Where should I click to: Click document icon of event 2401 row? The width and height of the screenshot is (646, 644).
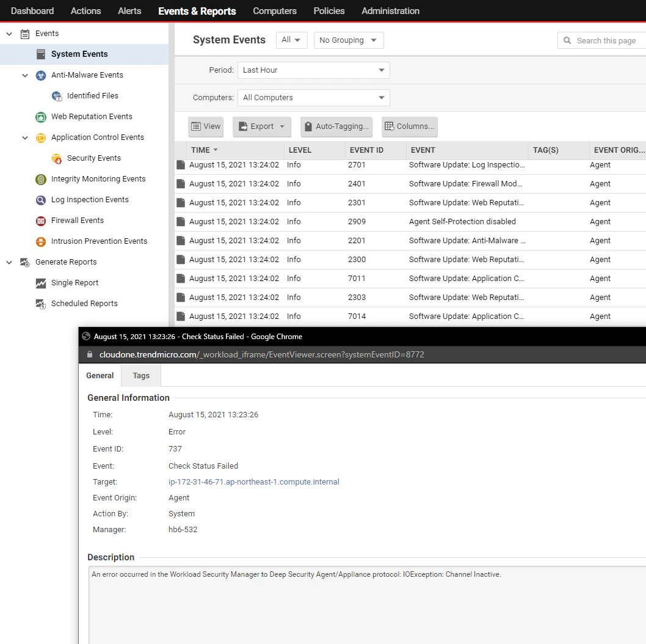click(181, 184)
